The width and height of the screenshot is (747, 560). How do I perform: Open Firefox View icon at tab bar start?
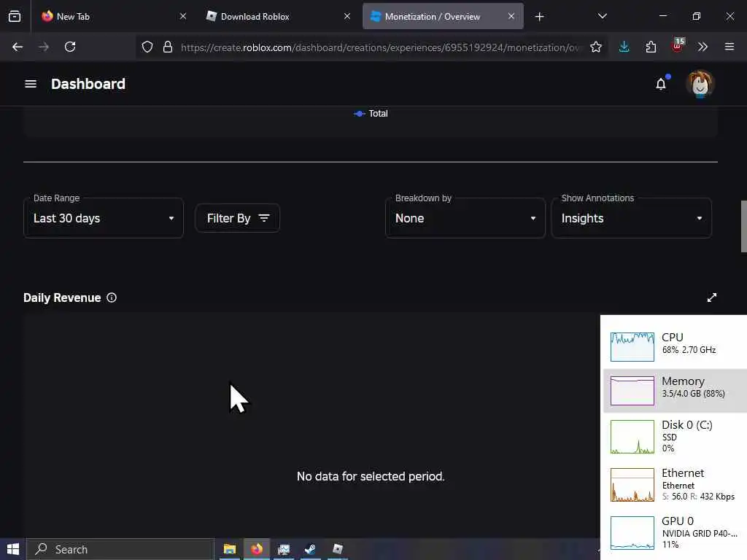pos(15,16)
